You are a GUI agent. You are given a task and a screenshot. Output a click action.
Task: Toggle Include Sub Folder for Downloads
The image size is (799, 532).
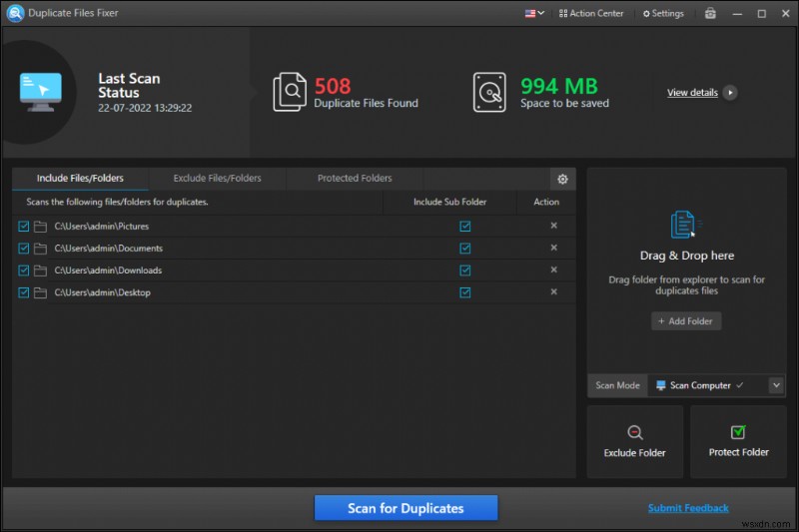click(465, 270)
